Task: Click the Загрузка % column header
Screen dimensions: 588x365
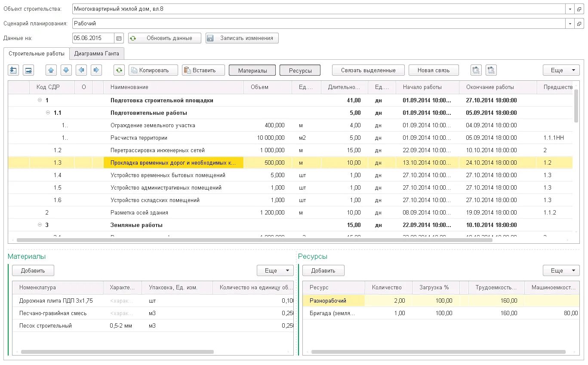Action: (436, 288)
